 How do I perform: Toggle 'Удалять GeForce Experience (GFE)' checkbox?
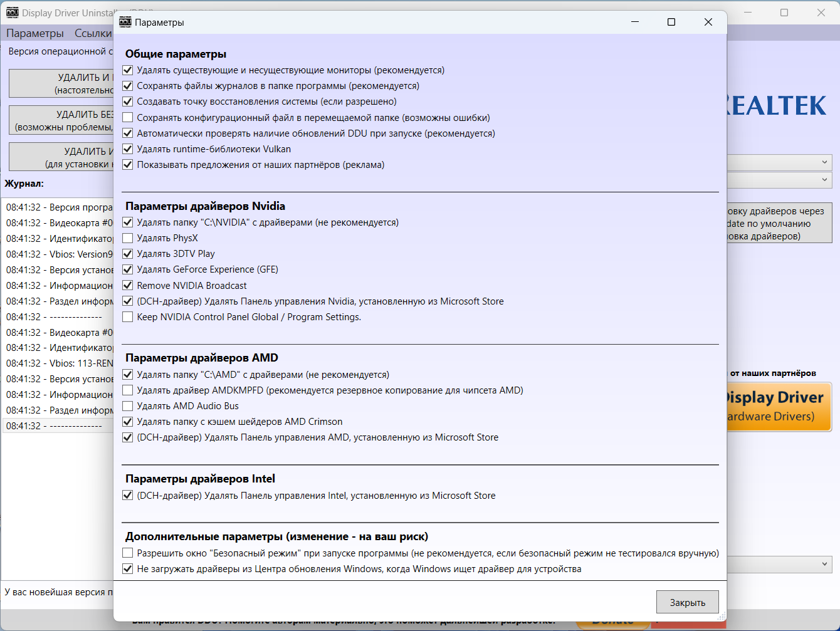[x=128, y=269]
